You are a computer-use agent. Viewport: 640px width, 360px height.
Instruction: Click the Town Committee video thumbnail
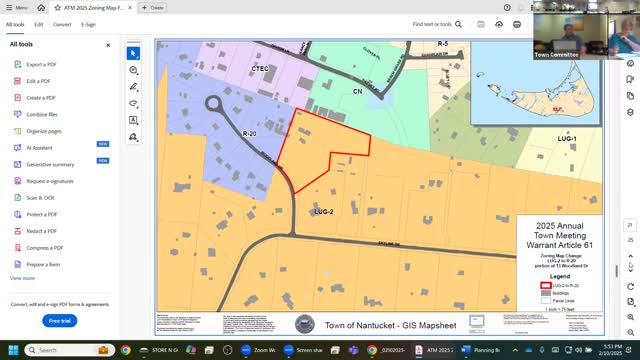click(570, 37)
